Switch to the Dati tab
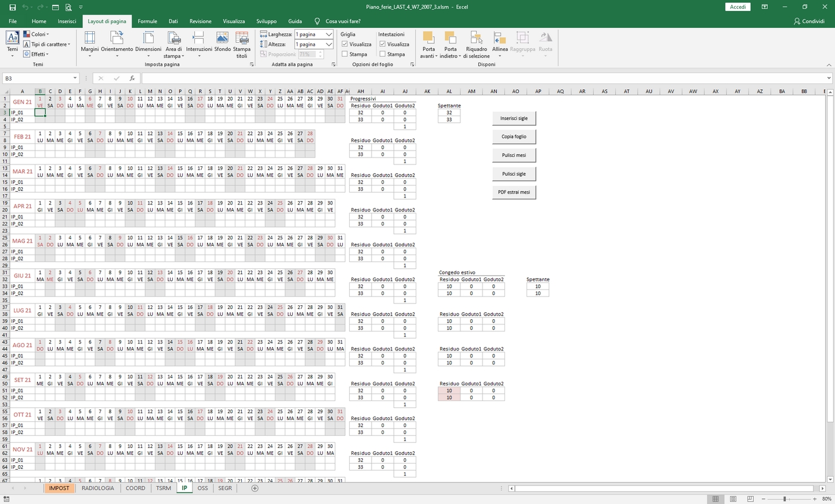This screenshot has width=835, height=504. pos(173,21)
